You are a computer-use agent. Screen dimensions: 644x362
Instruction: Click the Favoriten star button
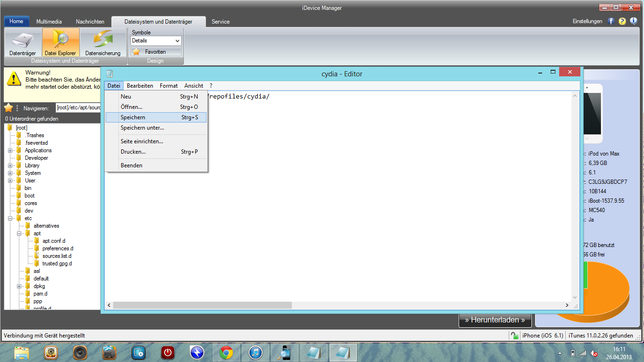click(x=156, y=52)
